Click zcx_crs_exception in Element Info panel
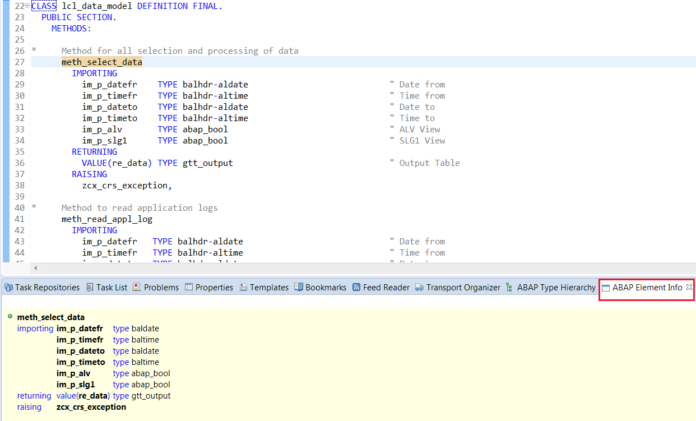Screen dimensions: 696x421 (91, 407)
